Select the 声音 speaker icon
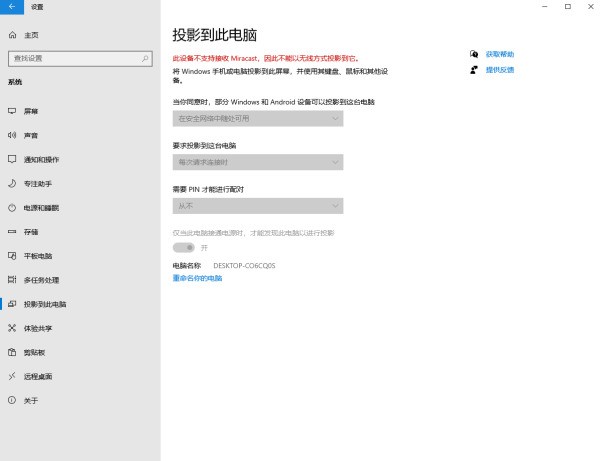600x461 pixels. tap(12, 135)
